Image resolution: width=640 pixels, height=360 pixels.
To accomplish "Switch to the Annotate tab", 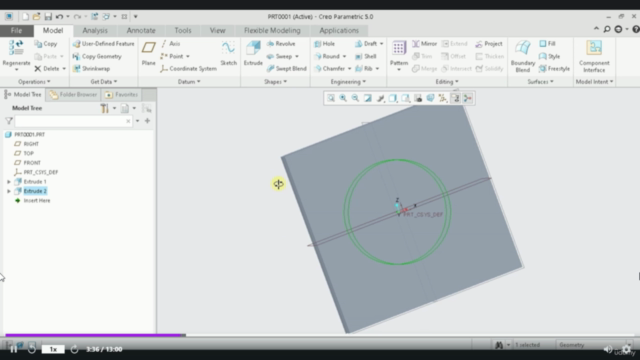I will [x=141, y=31].
